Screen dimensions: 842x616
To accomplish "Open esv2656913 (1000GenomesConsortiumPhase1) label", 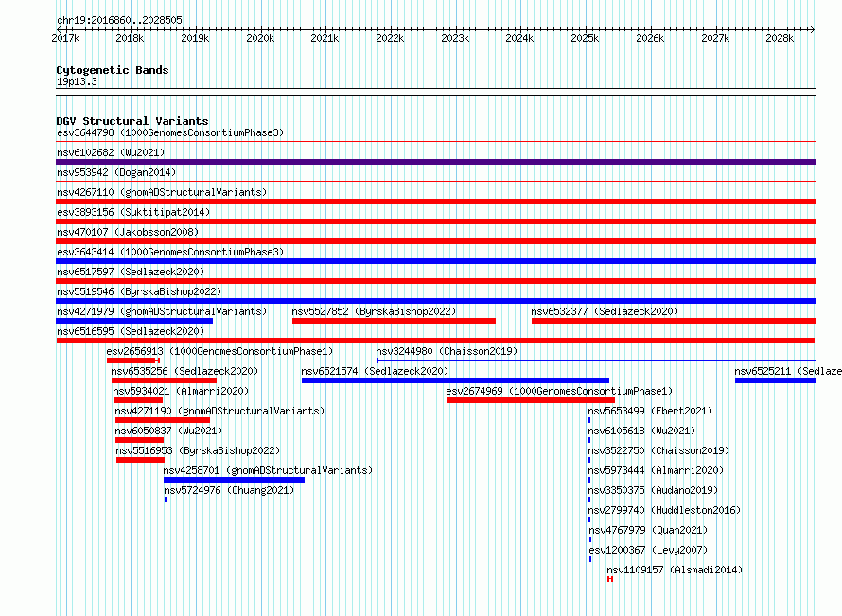I will click(x=219, y=351).
